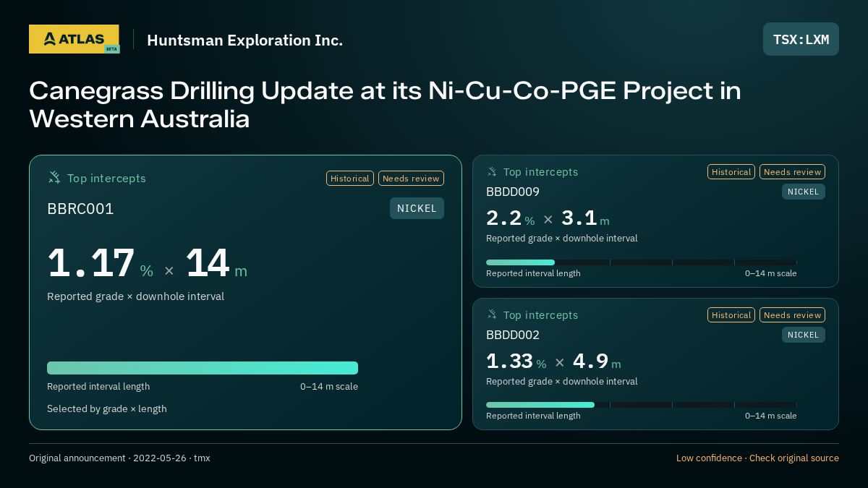The image size is (868, 488).
Task: Click the NICKEL badge on BBDD009 card
Action: click(x=803, y=192)
